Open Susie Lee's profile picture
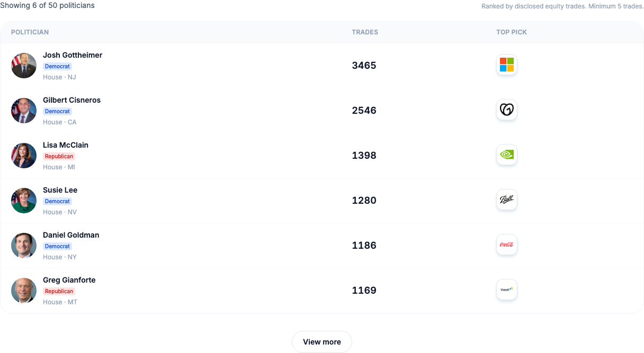Screen dimensions: 644x353 (x=24, y=201)
